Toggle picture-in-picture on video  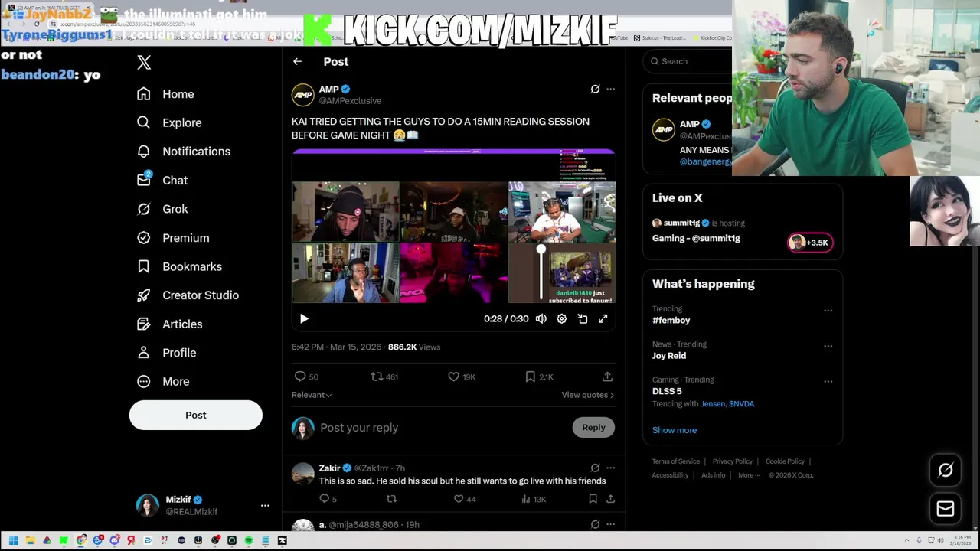tap(583, 319)
